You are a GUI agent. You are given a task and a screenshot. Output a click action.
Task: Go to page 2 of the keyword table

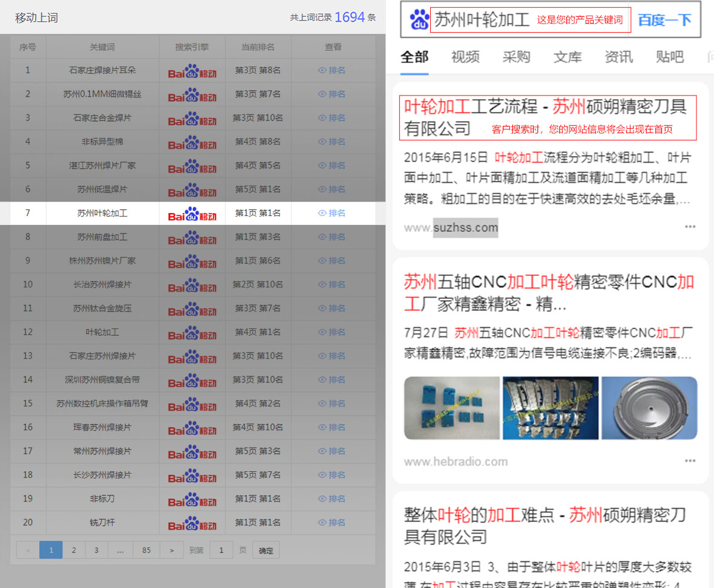74,550
